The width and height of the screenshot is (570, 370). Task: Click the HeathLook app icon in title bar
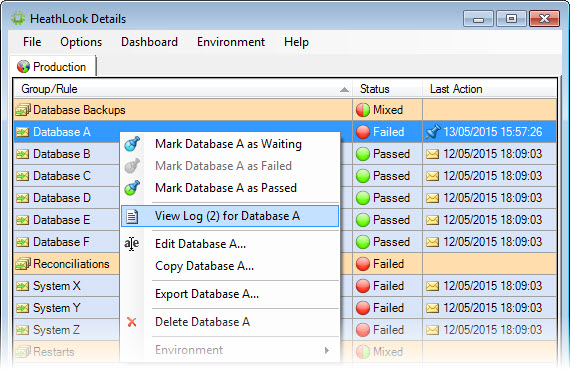[17, 19]
